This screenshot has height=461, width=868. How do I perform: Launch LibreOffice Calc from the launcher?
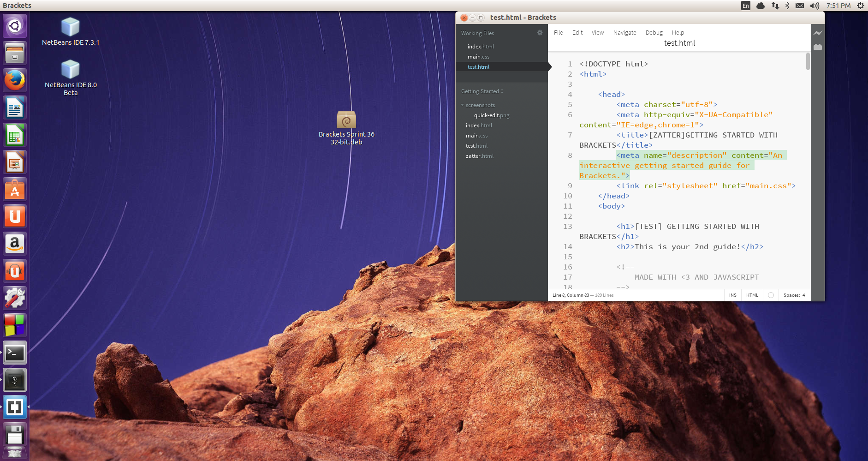click(15, 135)
